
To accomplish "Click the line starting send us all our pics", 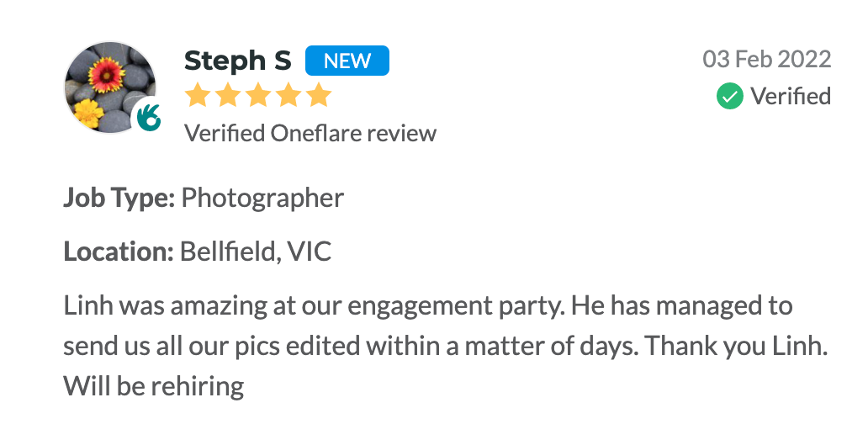I will (x=445, y=345).
